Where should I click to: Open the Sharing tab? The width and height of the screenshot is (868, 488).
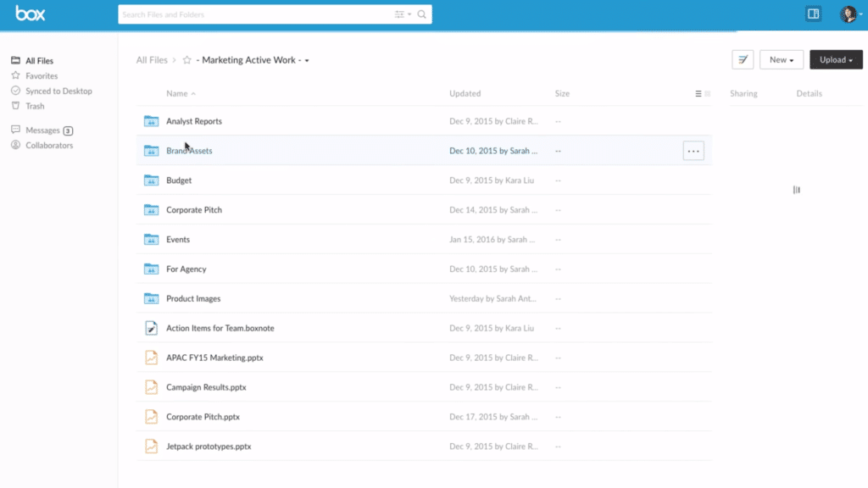coord(743,93)
